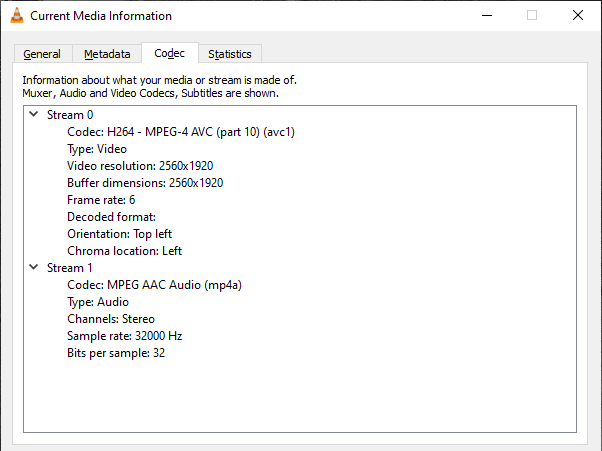The height and width of the screenshot is (451, 602).
Task: Select the 'Type: Audio' row
Action: click(x=98, y=302)
